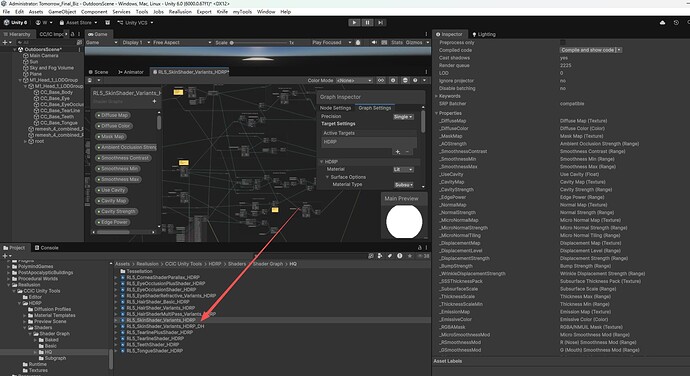Open the Material Lit dropdown
The image size is (690, 376).
[x=403, y=170]
